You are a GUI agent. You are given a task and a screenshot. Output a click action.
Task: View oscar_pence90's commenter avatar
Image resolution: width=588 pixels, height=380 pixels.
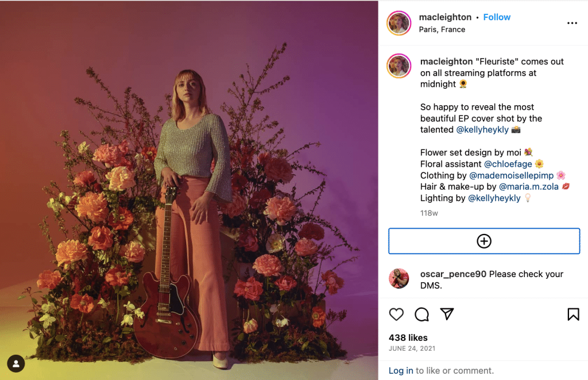(399, 279)
